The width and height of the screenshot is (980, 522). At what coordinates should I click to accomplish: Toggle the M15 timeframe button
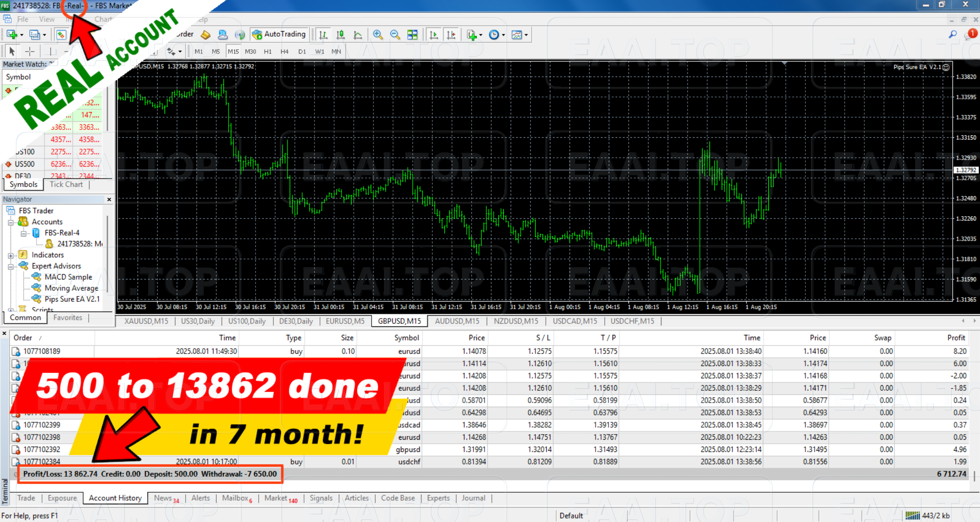[234, 51]
